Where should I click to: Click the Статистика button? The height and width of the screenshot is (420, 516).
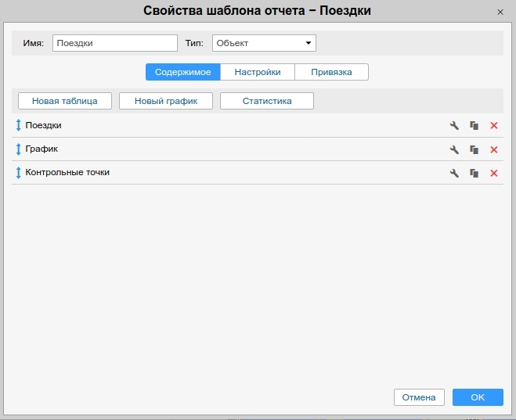[267, 101]
